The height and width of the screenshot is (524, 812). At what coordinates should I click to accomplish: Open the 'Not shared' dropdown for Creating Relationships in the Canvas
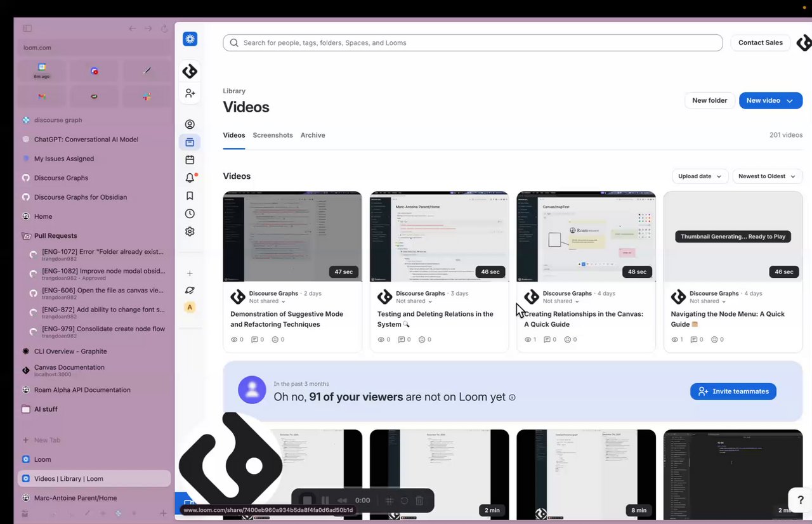[x=560, y=301]
